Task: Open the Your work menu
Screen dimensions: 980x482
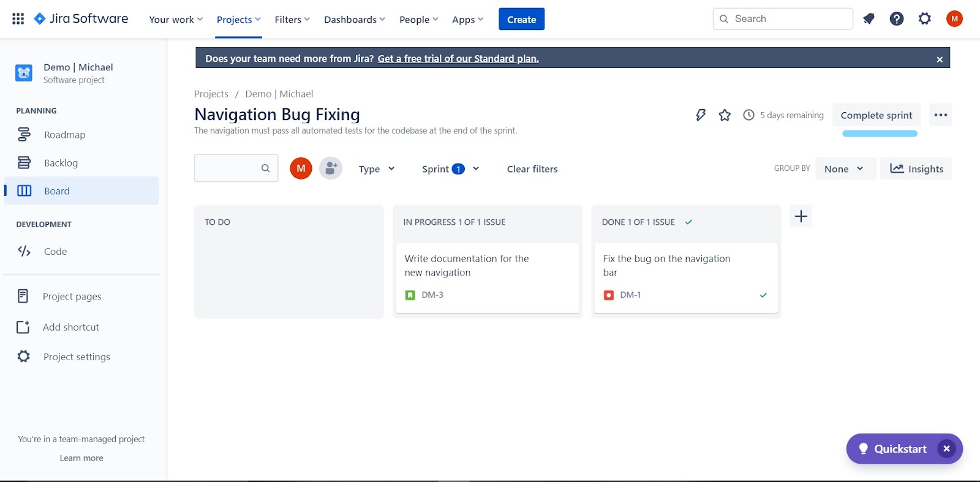Action: [x=176, y=20]
